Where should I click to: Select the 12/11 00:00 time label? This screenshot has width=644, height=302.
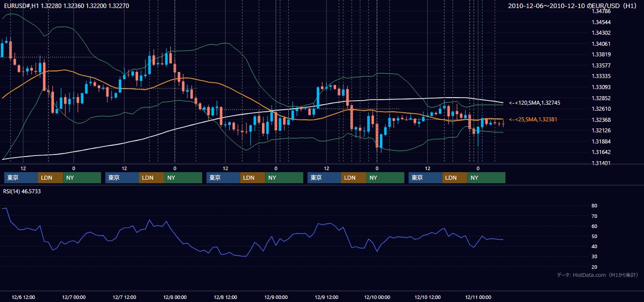pos(478,297)
